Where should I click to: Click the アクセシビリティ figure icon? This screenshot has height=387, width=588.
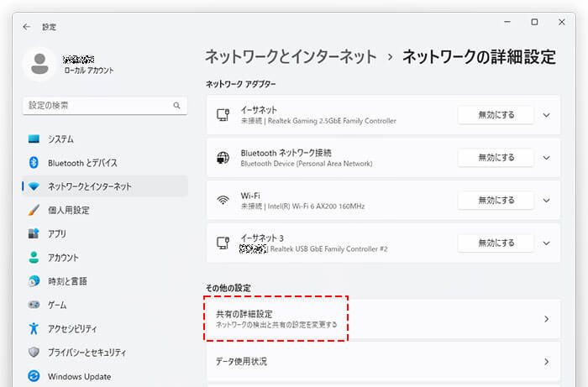pyautogui.click(x=34, y=328)
